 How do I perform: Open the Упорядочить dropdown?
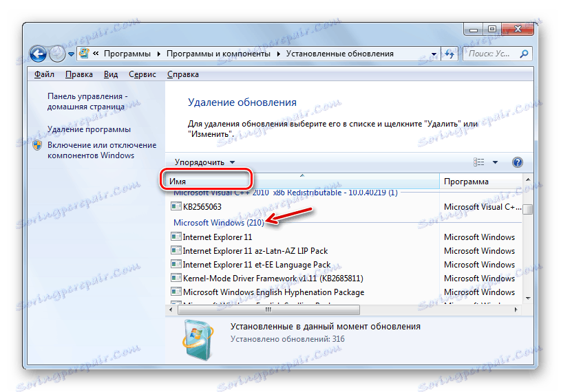pyautogui.click(x=204, y=162)
